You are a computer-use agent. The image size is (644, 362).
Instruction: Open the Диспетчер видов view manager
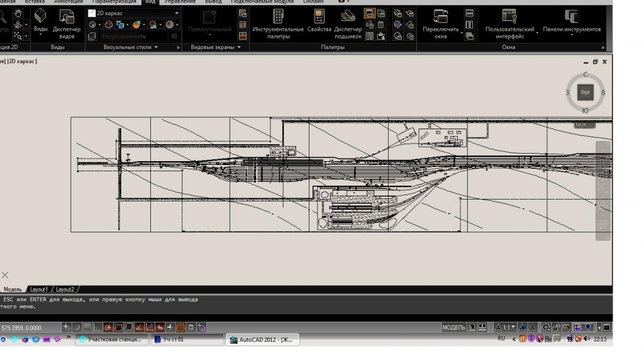pyautogui.click(x=67, y=24)
